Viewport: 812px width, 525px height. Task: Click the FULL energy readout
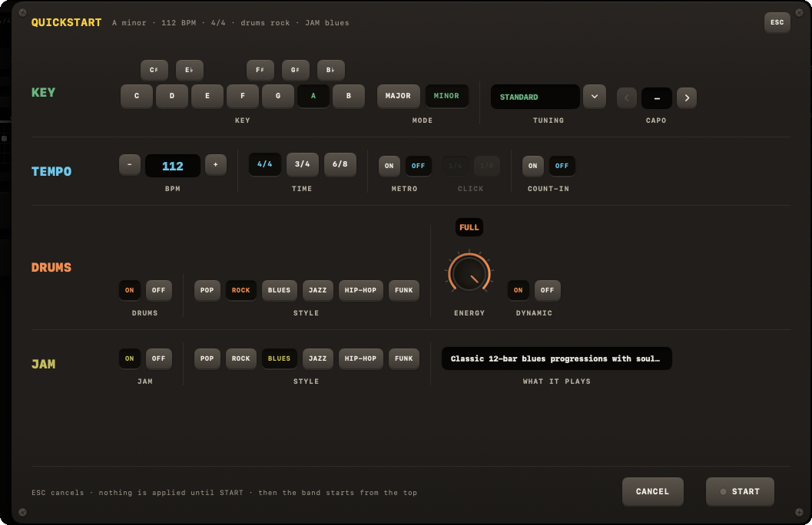[469, 227]
